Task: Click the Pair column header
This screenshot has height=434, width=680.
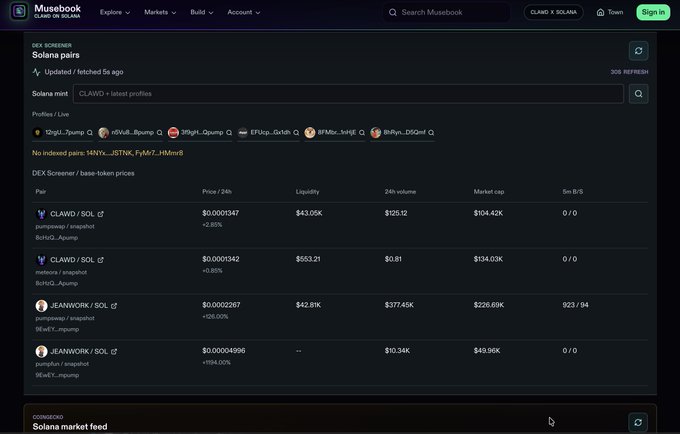Action: click(41, 192)
